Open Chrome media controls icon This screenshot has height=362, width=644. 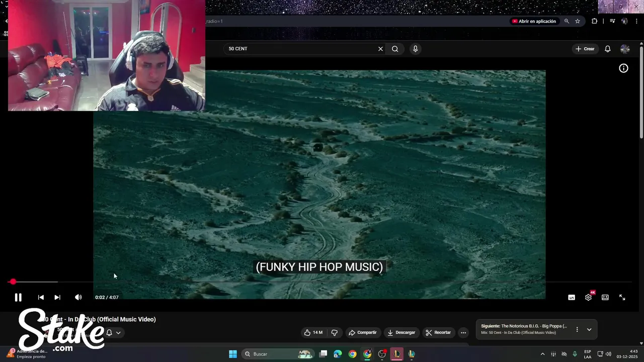[x=612, y=21]
